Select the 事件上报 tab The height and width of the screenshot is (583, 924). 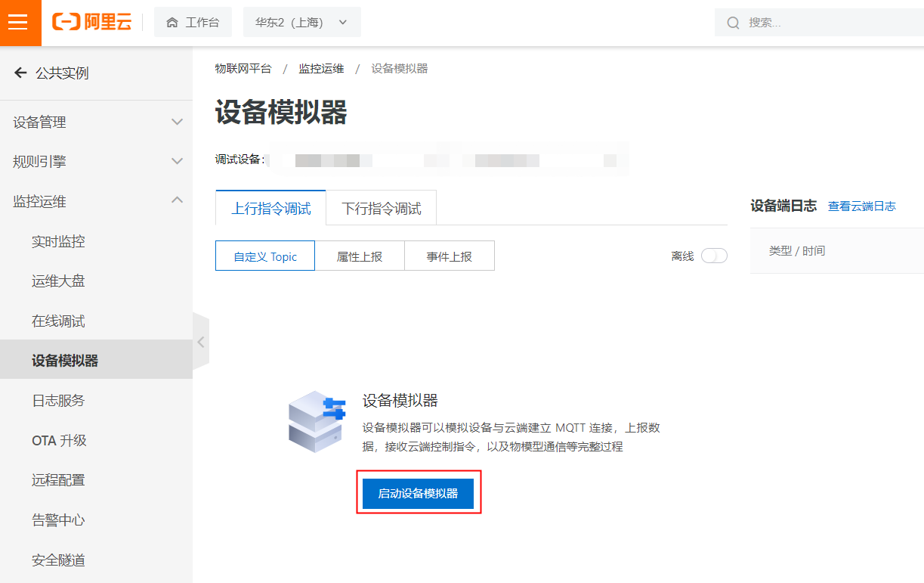(x=449, y=256)
